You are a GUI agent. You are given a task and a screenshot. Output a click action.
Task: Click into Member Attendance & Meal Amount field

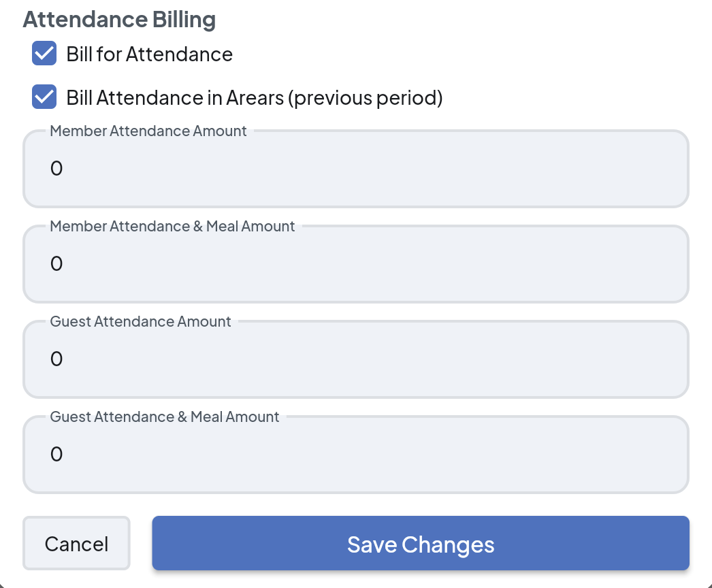[x=356, y=264]
